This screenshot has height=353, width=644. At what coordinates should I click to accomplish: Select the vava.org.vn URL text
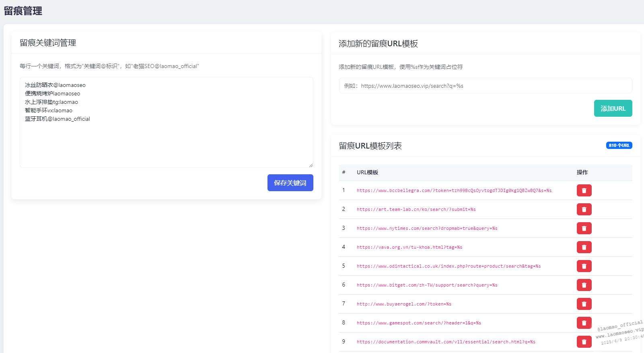(409, 247)
